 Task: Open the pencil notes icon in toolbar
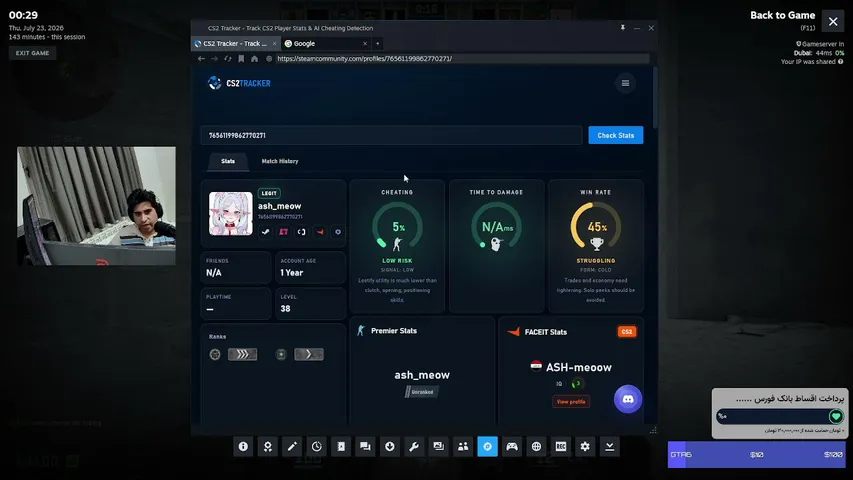pyautogui.click(x=292, y=446)
